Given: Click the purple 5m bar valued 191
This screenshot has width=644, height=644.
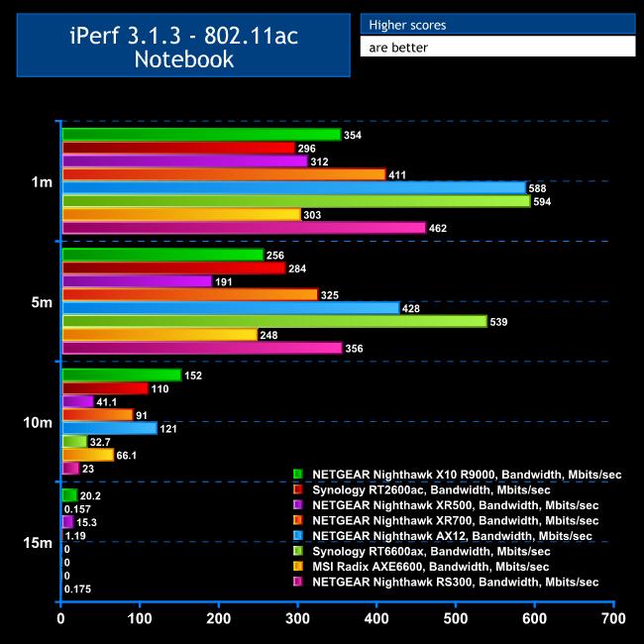Looking at the screenshot, I should tap(137, 281).
